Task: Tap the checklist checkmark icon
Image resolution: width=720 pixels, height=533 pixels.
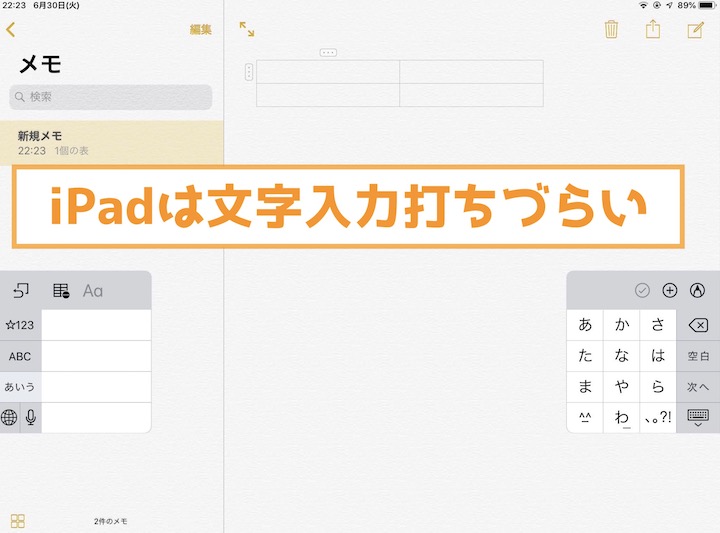Action: [x=642, y=290]
